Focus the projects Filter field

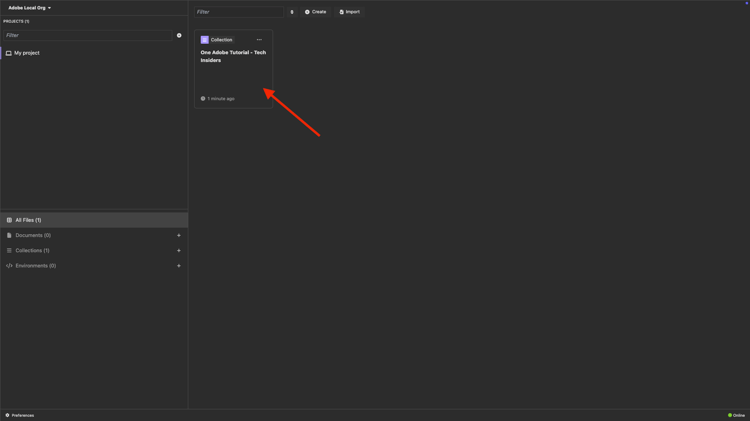[x=88, y=35]
